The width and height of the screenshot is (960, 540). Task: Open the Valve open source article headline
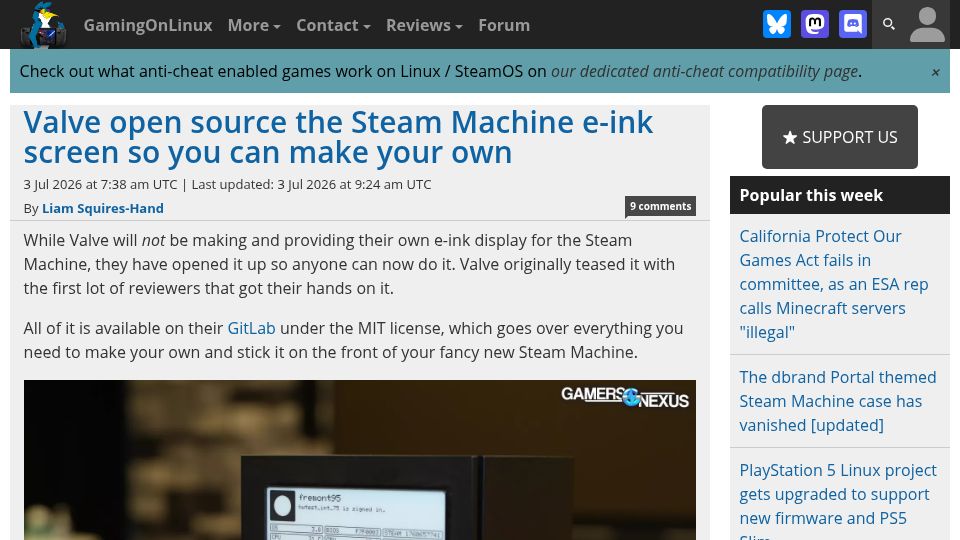(338, 137)
